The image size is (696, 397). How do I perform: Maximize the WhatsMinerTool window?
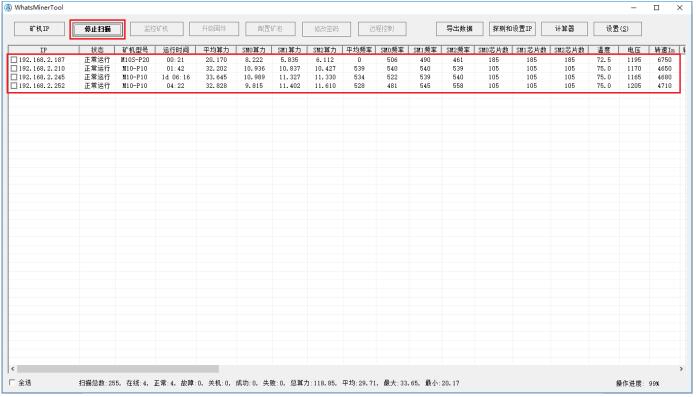click(656, 8)
